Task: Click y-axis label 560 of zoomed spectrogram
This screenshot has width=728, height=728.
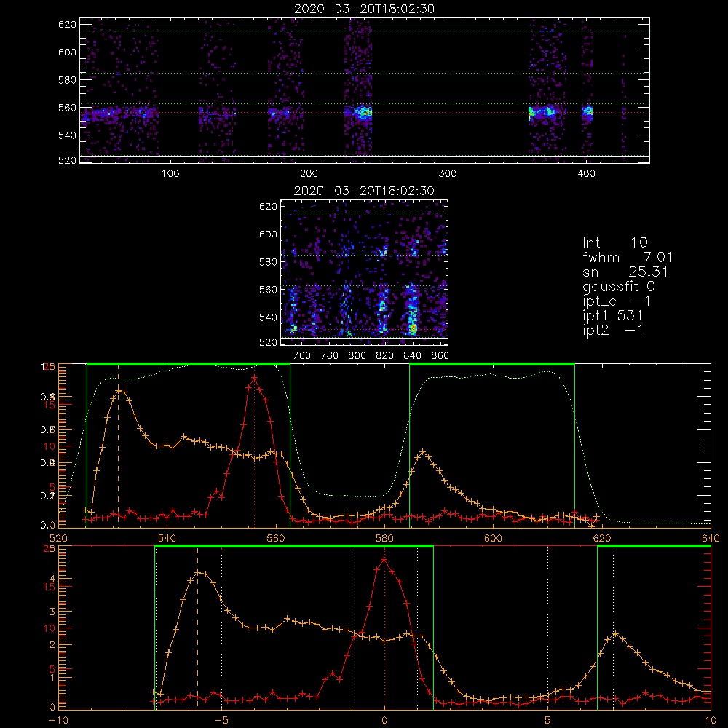Action: (269, 289)
